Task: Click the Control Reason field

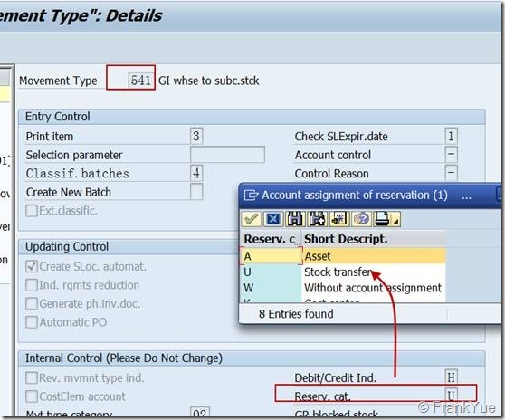Action: coord(451,173)
